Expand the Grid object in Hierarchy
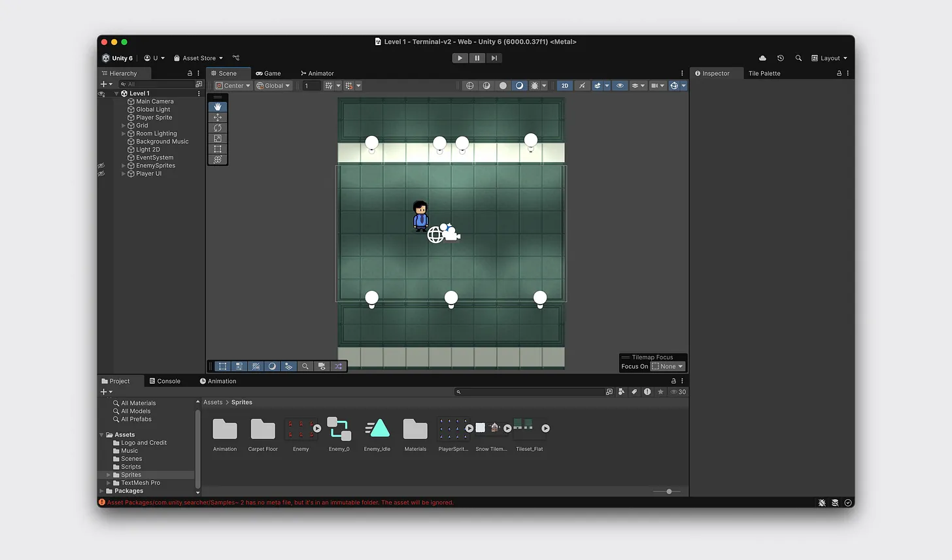952x560 pixels. (x=123, y=125)
